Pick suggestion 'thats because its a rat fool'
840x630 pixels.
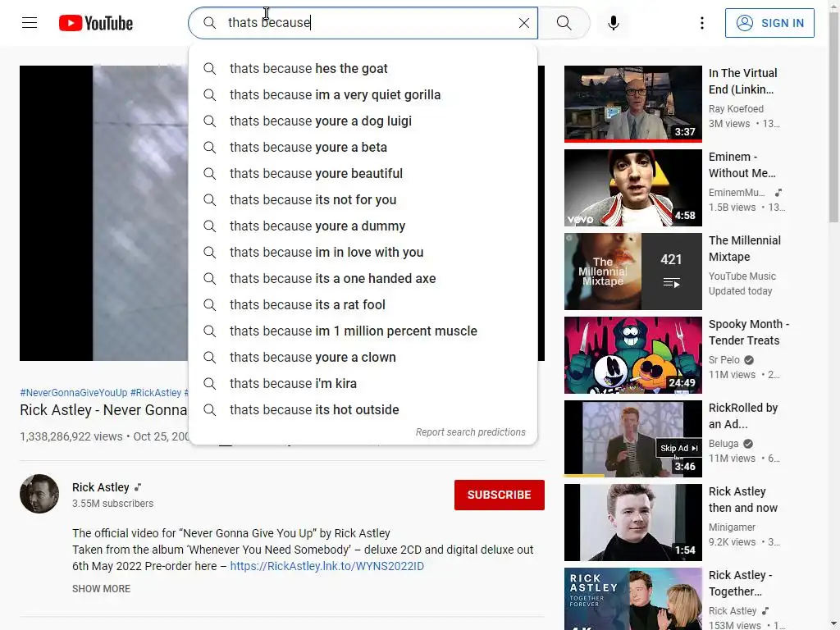pyautogui.click(x=363, y=305)
